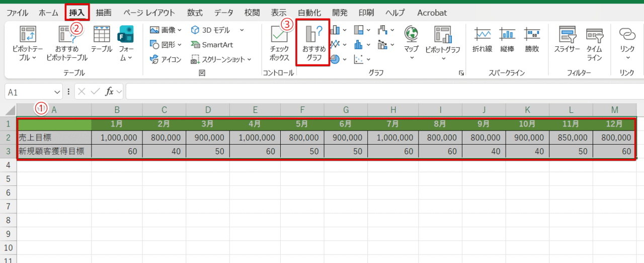
Task: Expand the PivotChart dropdown chevron
Action: point(443,58)
